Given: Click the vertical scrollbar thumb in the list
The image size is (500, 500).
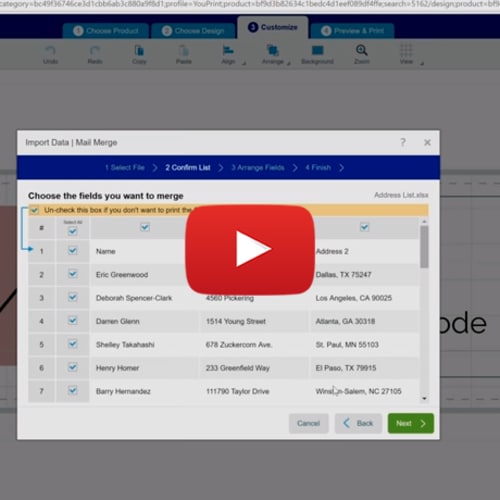Looking at the screenshot, I should pyautogui.click(x=424, y=247).
